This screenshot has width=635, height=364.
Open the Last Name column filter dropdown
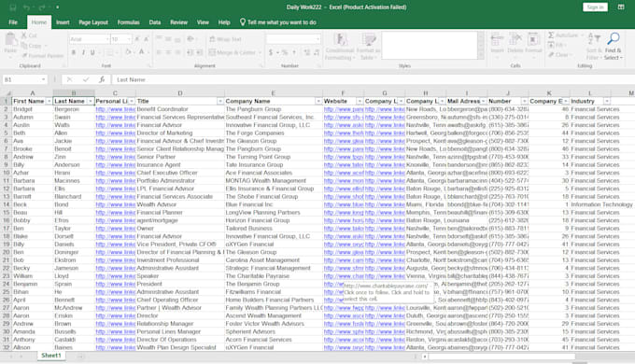91,101
